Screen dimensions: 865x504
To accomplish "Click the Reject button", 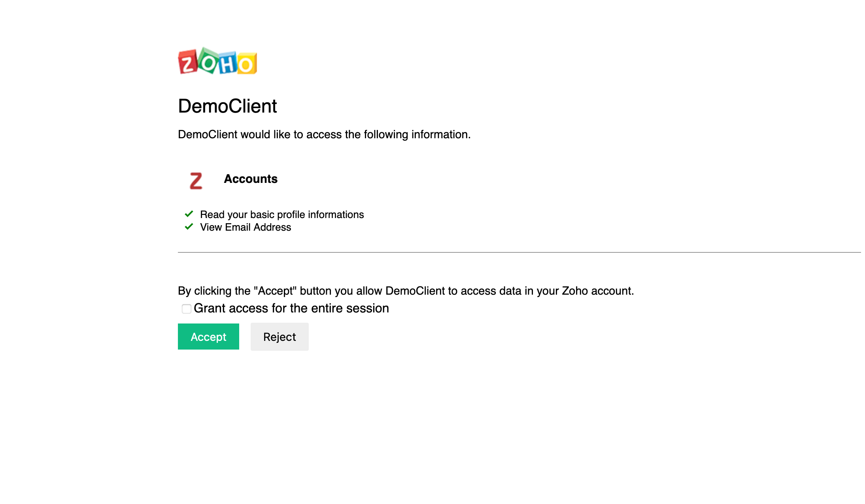I will (x=279, y=337).
